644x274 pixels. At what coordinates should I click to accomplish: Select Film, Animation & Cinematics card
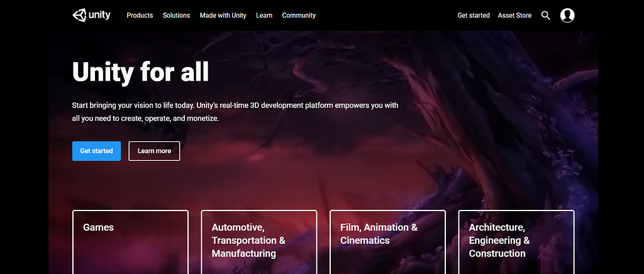pos(387,242)
